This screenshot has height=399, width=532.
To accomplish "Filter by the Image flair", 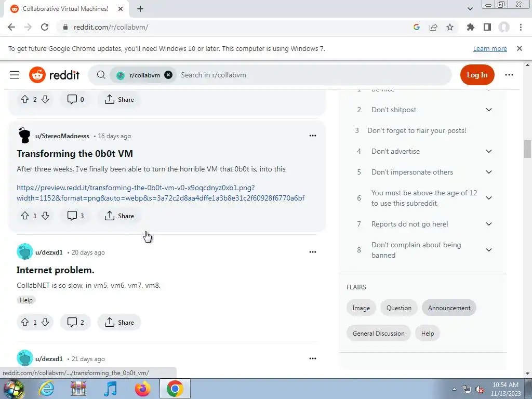I will pyautogui.click(x=361, y=308).
